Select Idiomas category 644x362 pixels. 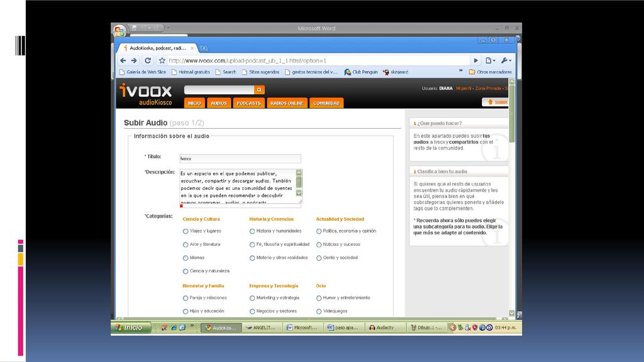tap(186, 258)
